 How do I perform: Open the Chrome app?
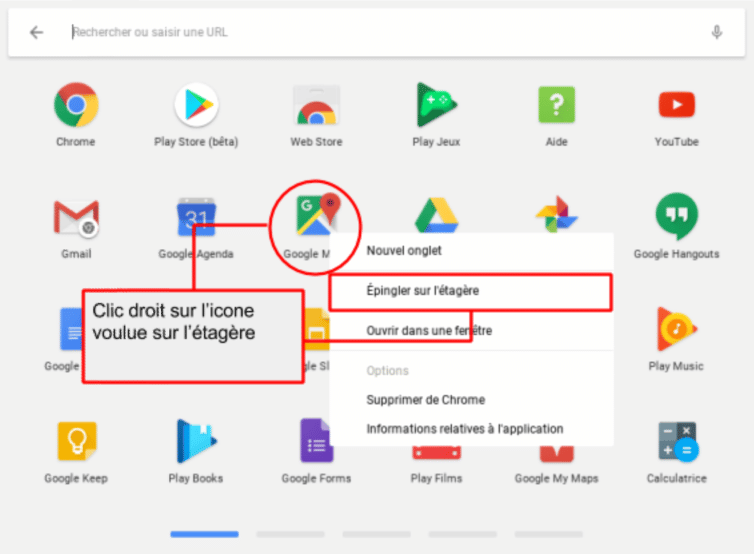75,106
